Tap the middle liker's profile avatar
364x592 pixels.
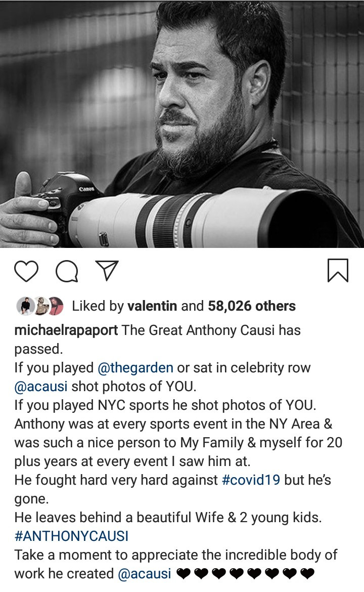40,306
